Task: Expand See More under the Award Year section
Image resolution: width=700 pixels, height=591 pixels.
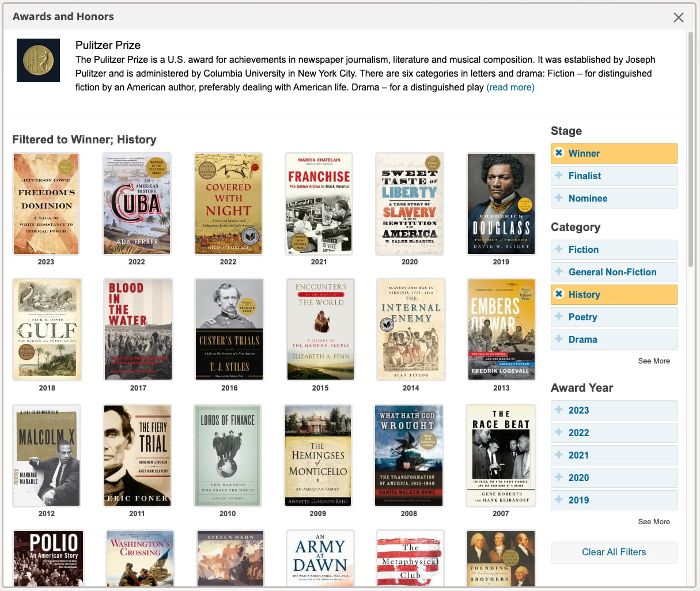Action: click(654, 521)
